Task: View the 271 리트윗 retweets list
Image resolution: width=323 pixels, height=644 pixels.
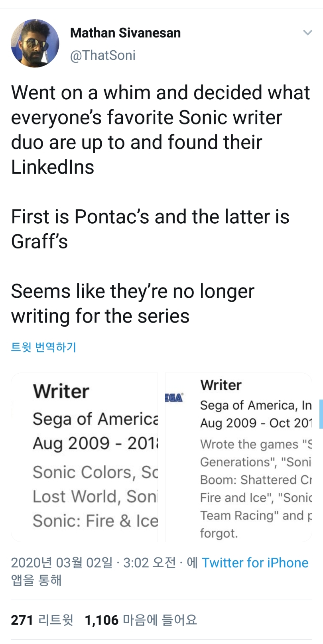Action: 42,620
